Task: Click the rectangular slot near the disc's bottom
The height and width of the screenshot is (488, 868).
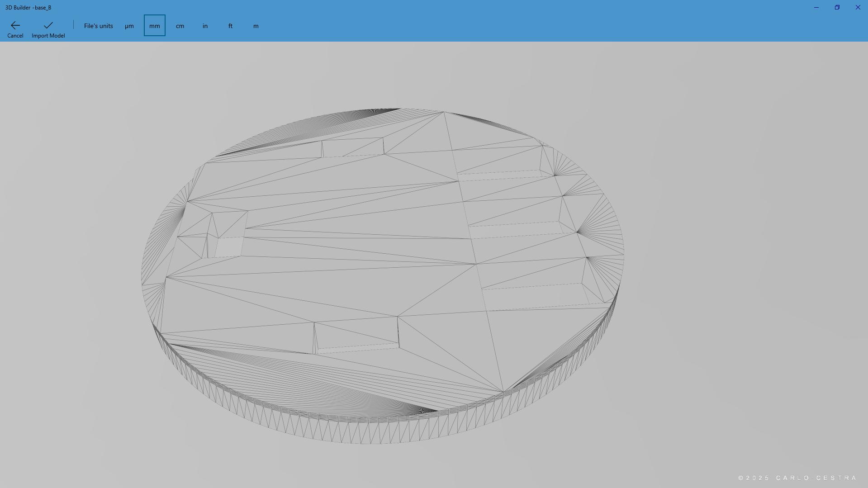Action: point(356,336)
